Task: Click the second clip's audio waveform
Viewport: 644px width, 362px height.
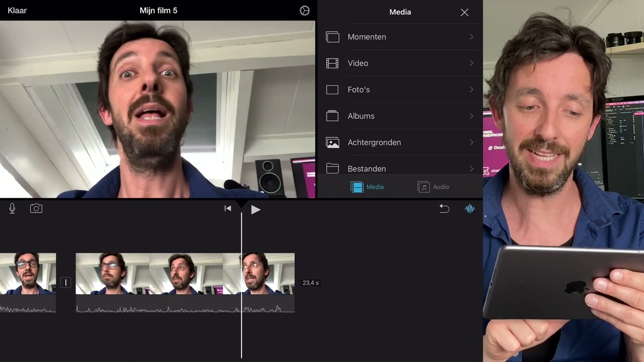Action: (x=185, y=304)
